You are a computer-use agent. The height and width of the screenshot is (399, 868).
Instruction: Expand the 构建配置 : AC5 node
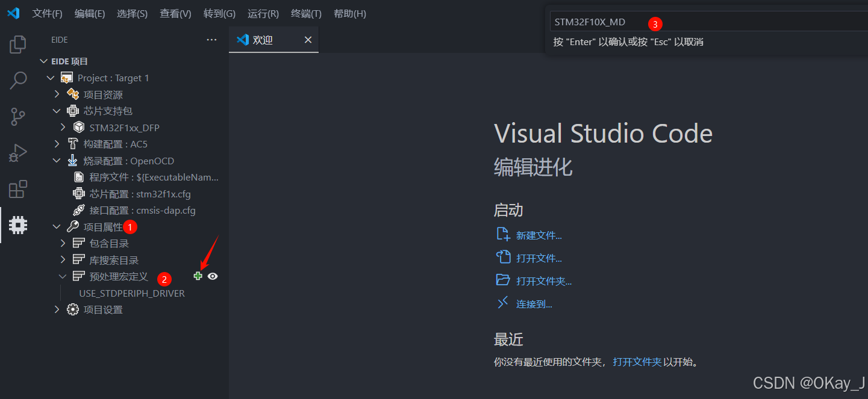tap(57, 144)
